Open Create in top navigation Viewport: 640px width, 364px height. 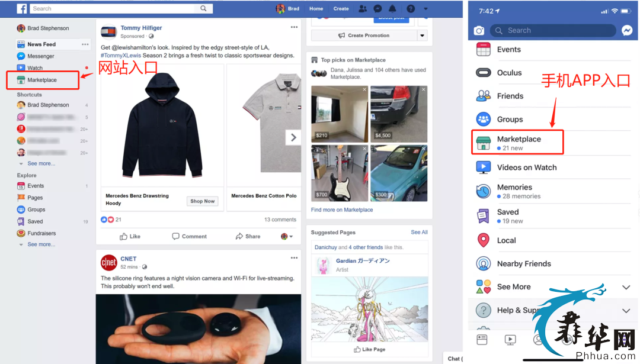tap(341, 8)
